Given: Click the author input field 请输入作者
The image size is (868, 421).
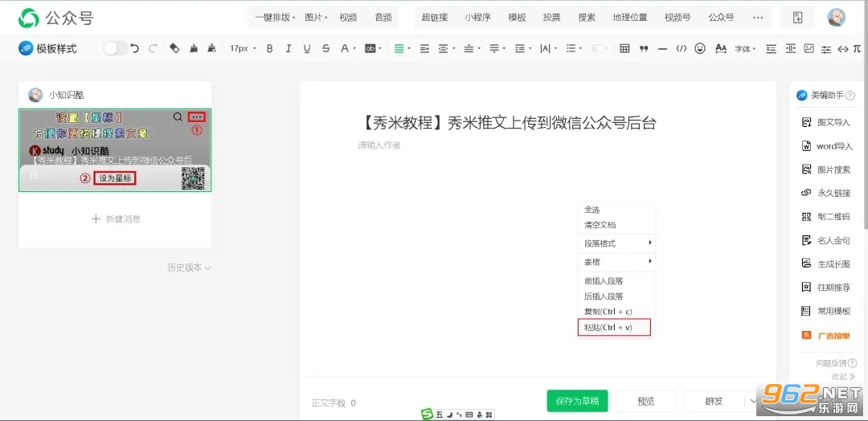Looking at the screenshot, I should pyautogui.click(x=379, y=145).
